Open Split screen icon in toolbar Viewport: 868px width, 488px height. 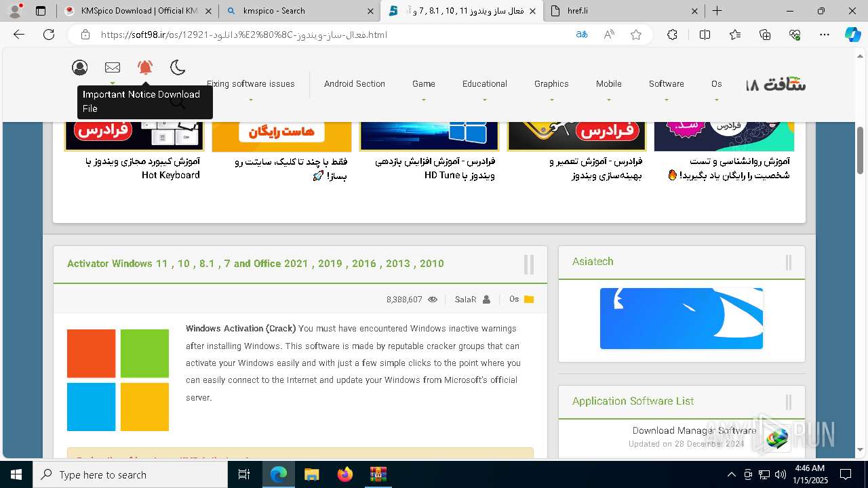(705, 35)
